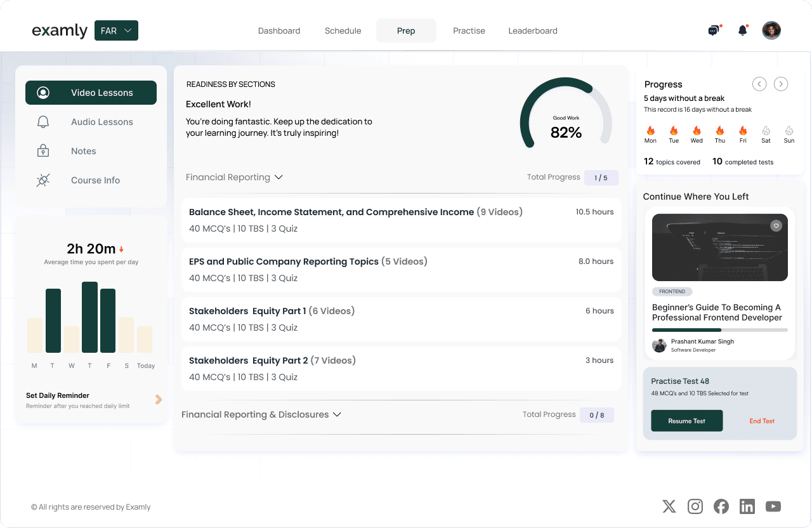Visit Examly on YouTube
The image size is (812, 528).
773,506
